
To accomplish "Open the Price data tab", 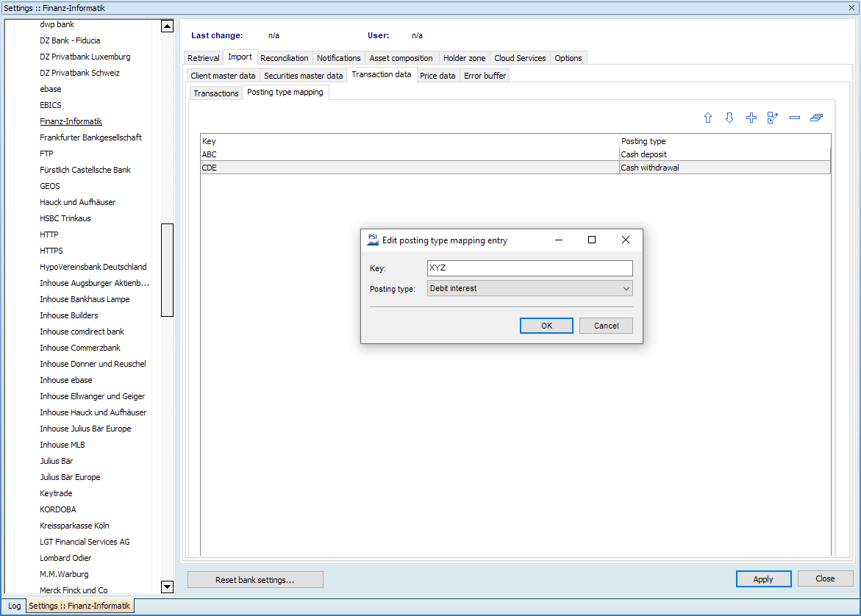I will [437, 76].
